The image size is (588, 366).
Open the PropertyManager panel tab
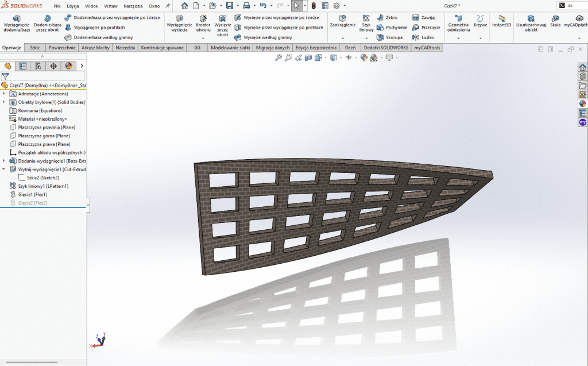tap(22, 66)
